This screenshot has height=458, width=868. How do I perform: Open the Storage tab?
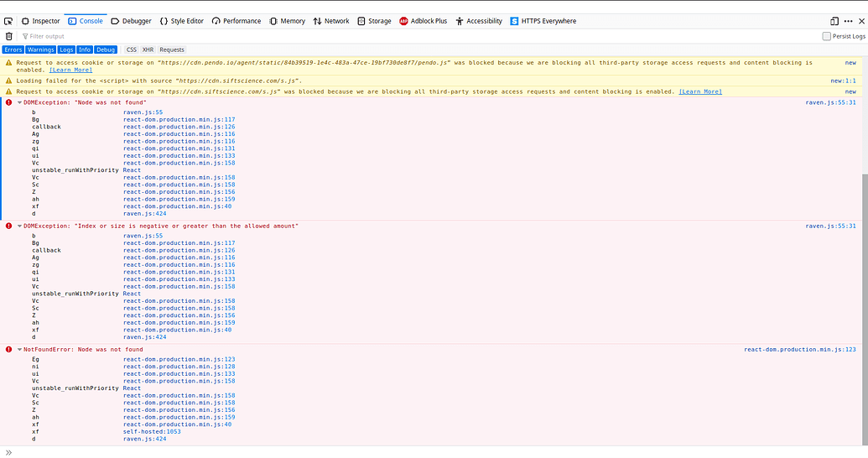[374, 21]
